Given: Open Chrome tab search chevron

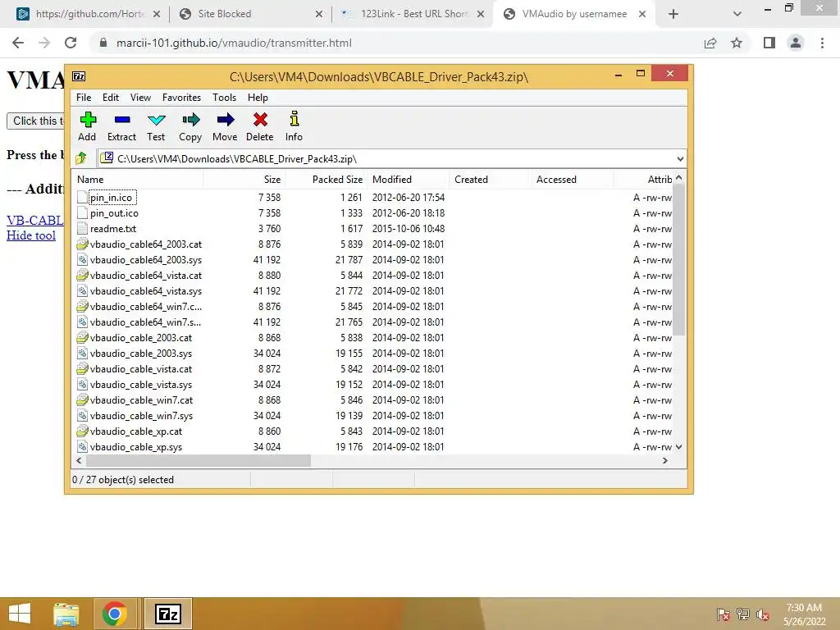Looking at the screenshot, I should click(737, 14).
